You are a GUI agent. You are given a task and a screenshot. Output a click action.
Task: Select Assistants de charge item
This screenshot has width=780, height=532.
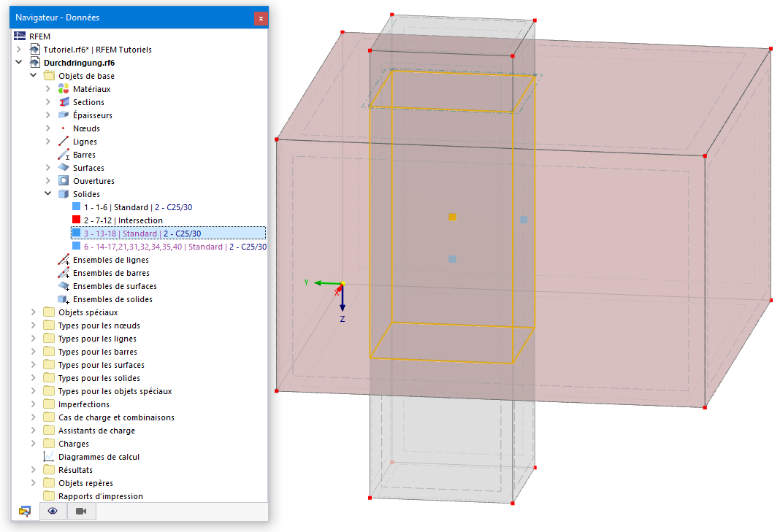[96, 431]
